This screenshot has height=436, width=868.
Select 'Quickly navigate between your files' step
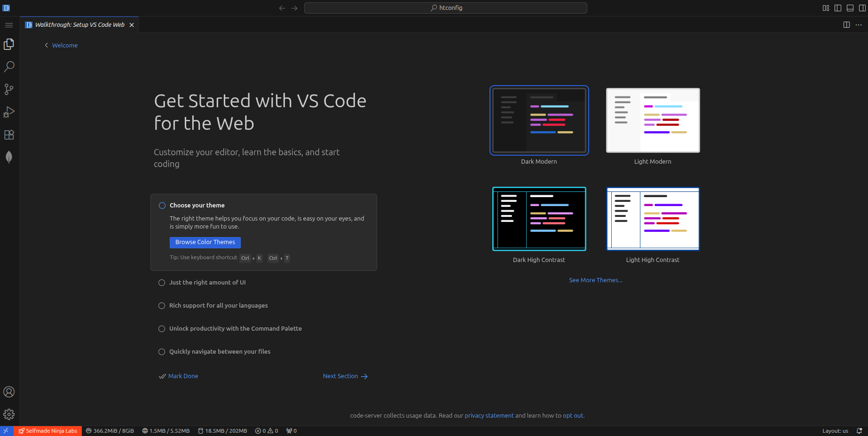click(220, 352)
